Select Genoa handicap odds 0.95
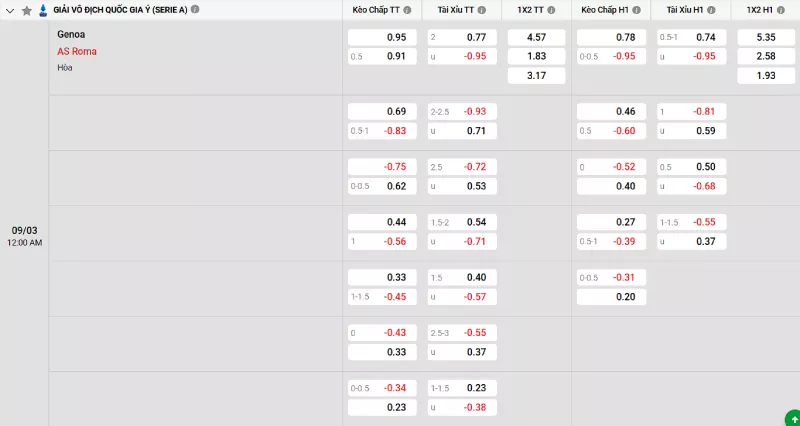 click(x=381, y=37)
